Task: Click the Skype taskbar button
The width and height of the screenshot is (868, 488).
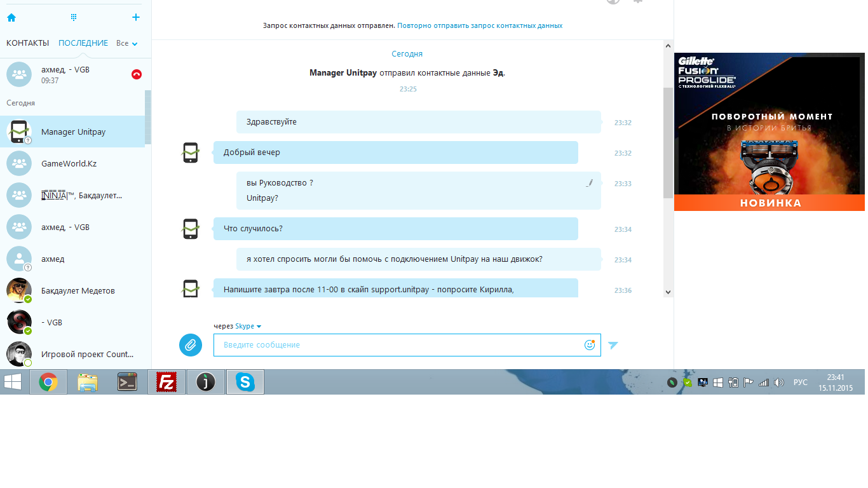Action: point(245,382)
